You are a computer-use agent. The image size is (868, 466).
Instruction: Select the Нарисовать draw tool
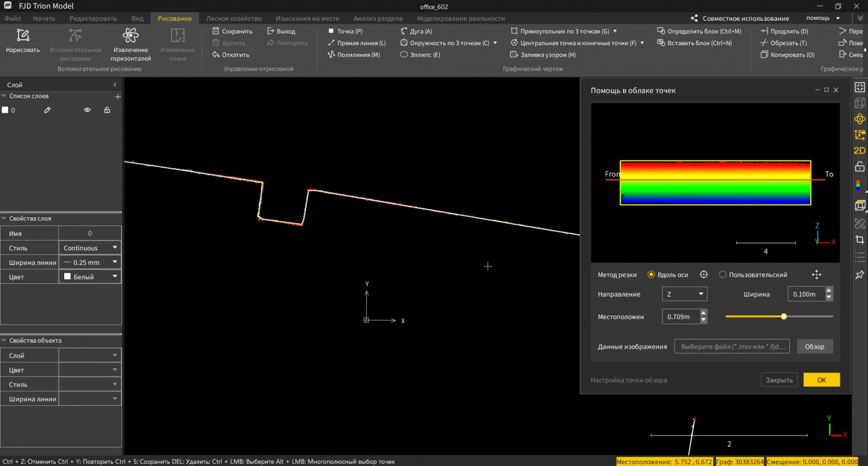[x=23, y=41]
